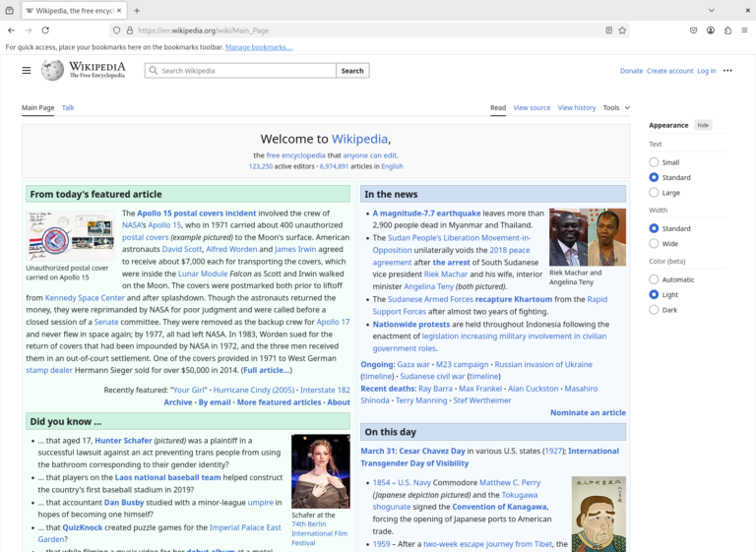The height and width of the screenshot is (552, 756).
Task: Click the Cesar Chavez Day link
Action: pyautogui.click(x=432, y=451)
